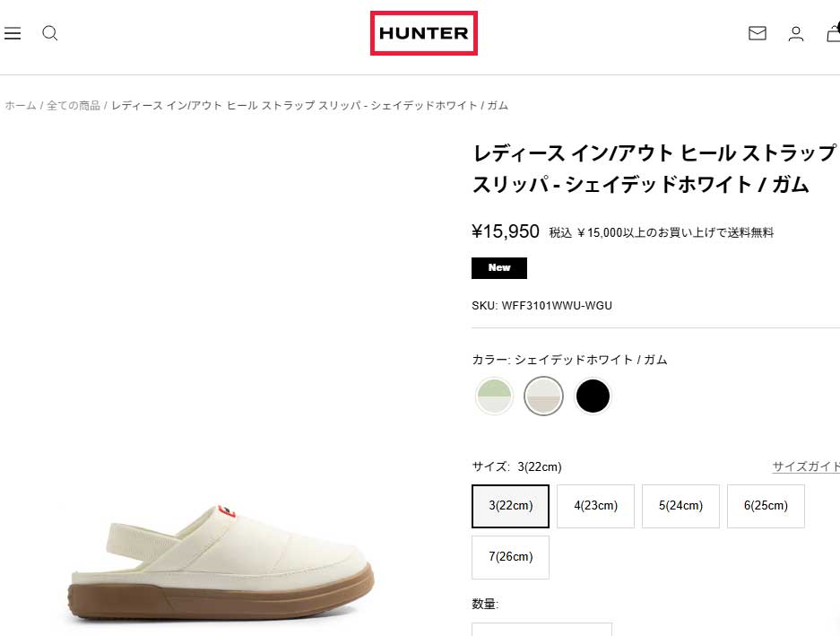
Task: Select the black color swatch
Action: [593, 396]
